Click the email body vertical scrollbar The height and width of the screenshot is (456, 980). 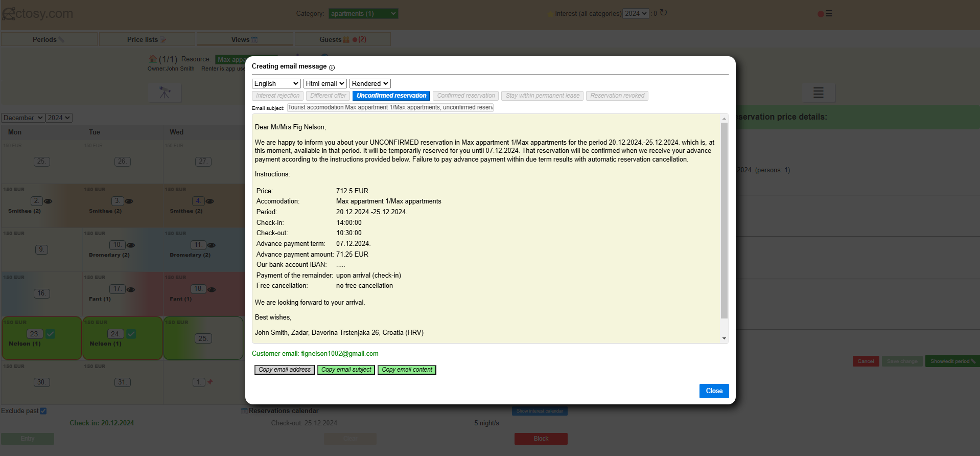tap(724, 220)
